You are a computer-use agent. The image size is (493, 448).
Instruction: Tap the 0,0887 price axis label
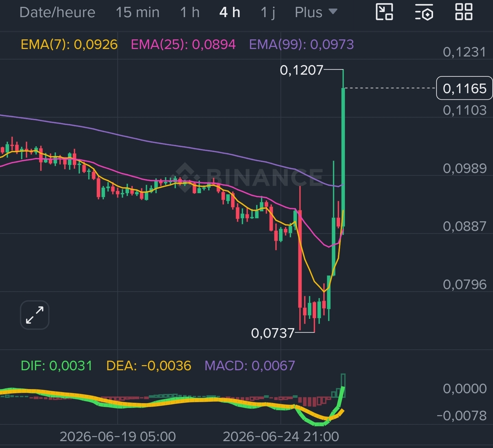pos(465,226)
